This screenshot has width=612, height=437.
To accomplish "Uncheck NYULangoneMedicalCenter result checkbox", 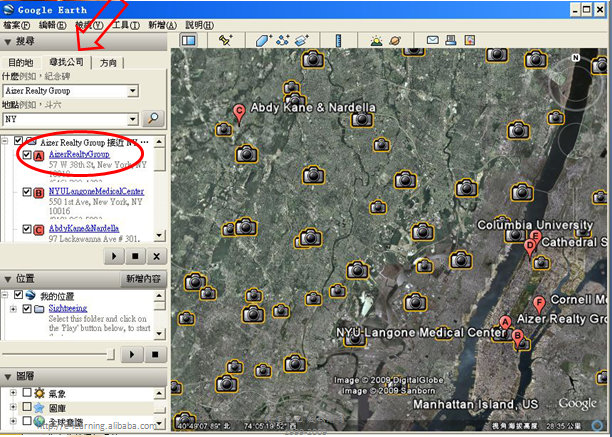I will point(27,192).
